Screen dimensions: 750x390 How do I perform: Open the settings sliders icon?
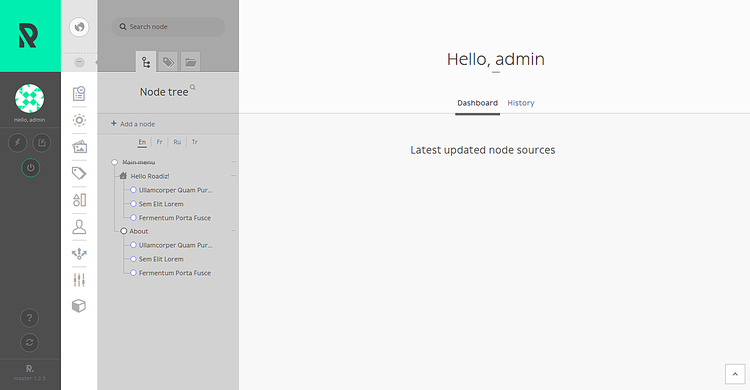[x=79, y=279]
